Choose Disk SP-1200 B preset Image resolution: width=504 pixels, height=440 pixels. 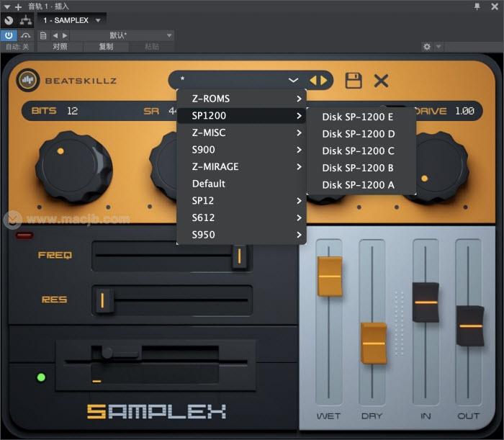(x=361, y=168)
